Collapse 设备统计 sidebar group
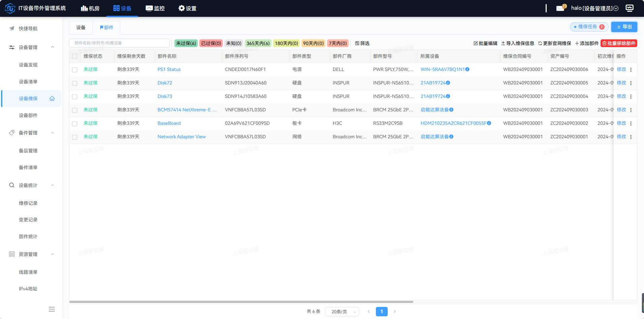The image size is (644, 319). click(x=53, y=185)
